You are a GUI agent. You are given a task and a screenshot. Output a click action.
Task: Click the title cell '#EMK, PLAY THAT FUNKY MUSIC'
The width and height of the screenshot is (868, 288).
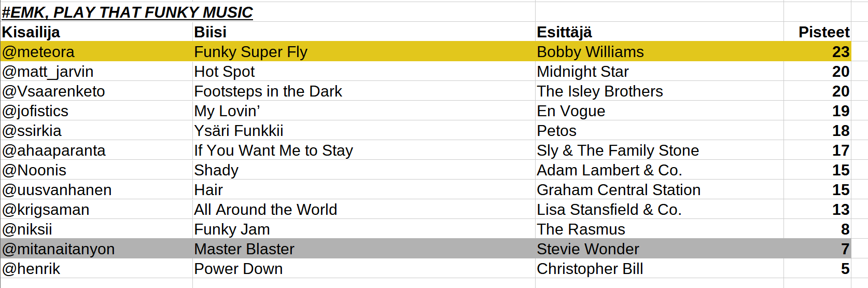[128, 12]
